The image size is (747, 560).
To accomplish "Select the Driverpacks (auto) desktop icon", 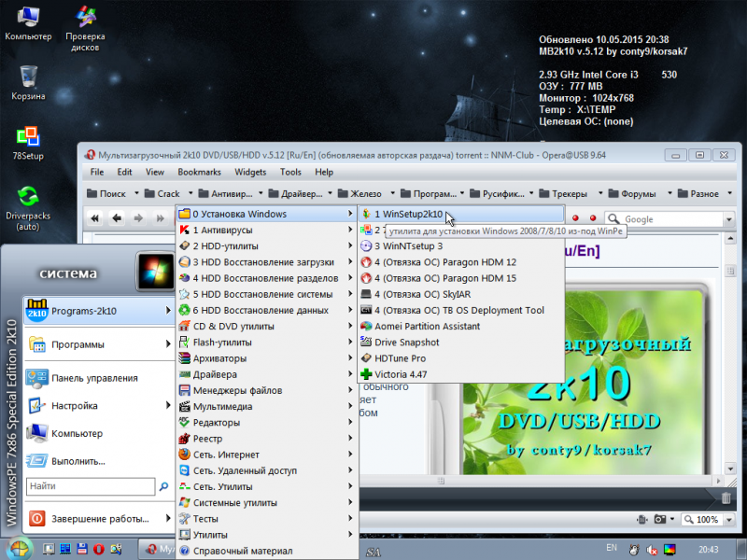I will coord(28,208).
